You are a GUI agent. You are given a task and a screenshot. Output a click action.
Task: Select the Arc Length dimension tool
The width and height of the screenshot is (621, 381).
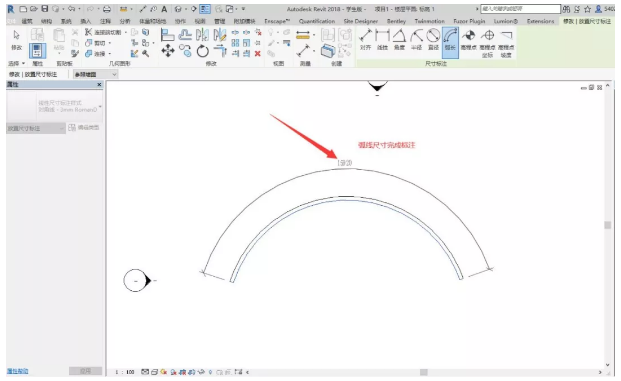coord(450,42)
